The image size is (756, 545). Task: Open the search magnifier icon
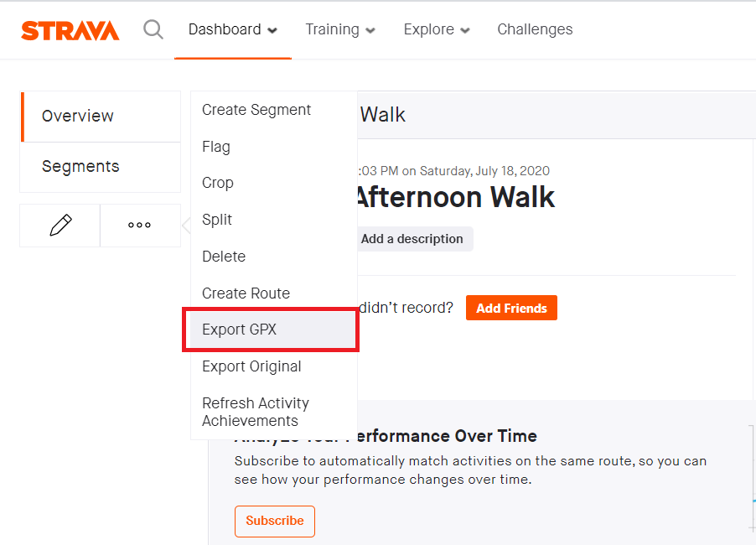pos(153,30)
